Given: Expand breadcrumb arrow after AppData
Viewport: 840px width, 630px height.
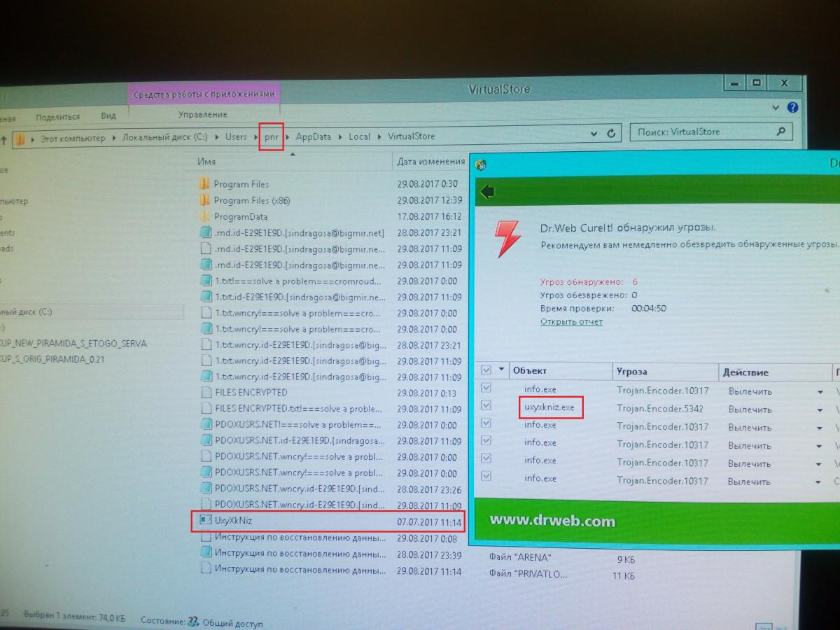Looking at the screenshot, I should (x=340, y=136).
